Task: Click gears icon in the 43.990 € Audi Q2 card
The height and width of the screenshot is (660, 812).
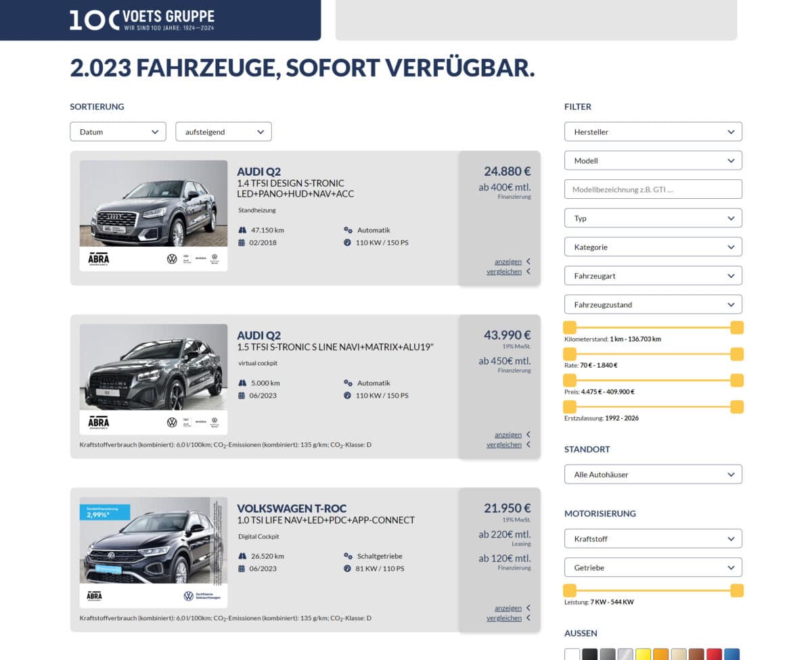Action: click(x=348, y=383)
